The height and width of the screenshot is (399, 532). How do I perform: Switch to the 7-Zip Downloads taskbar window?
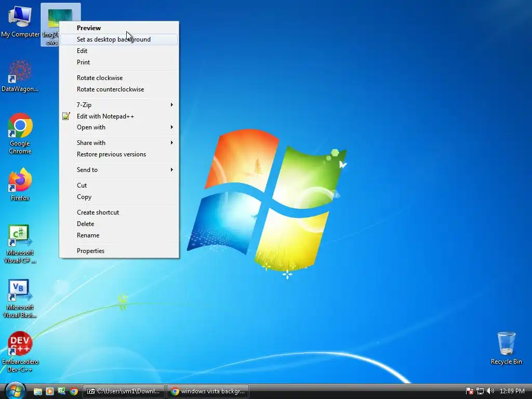click(x=124, y=391)
